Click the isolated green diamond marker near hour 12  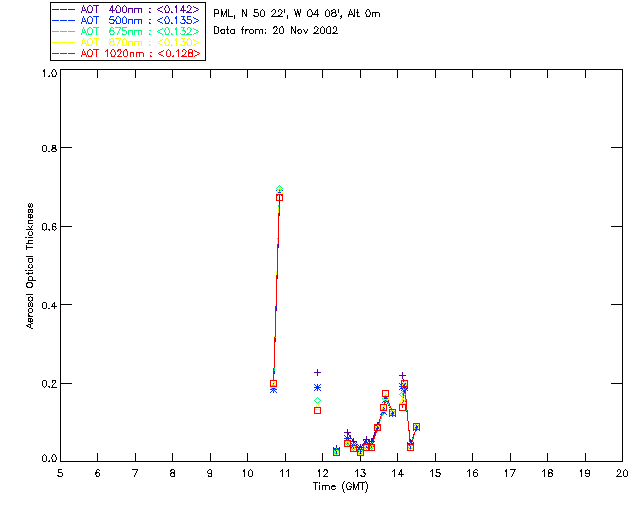tap(317, 401)
